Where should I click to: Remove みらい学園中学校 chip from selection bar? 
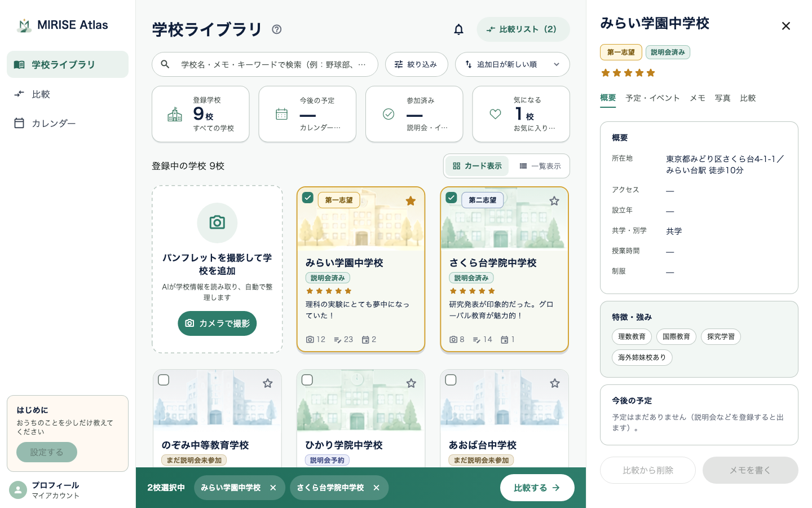(273, 488)
